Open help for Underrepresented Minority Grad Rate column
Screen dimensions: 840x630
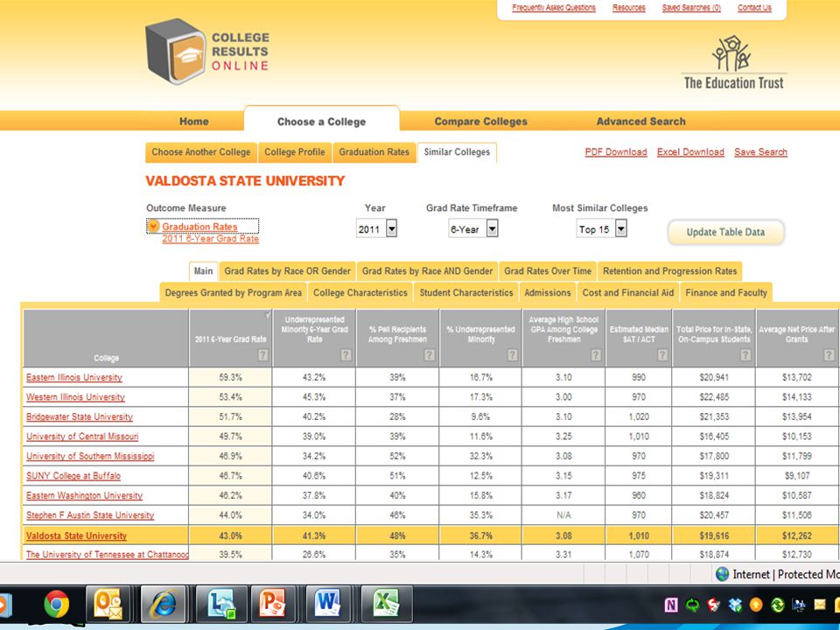(x=346, y=355)
